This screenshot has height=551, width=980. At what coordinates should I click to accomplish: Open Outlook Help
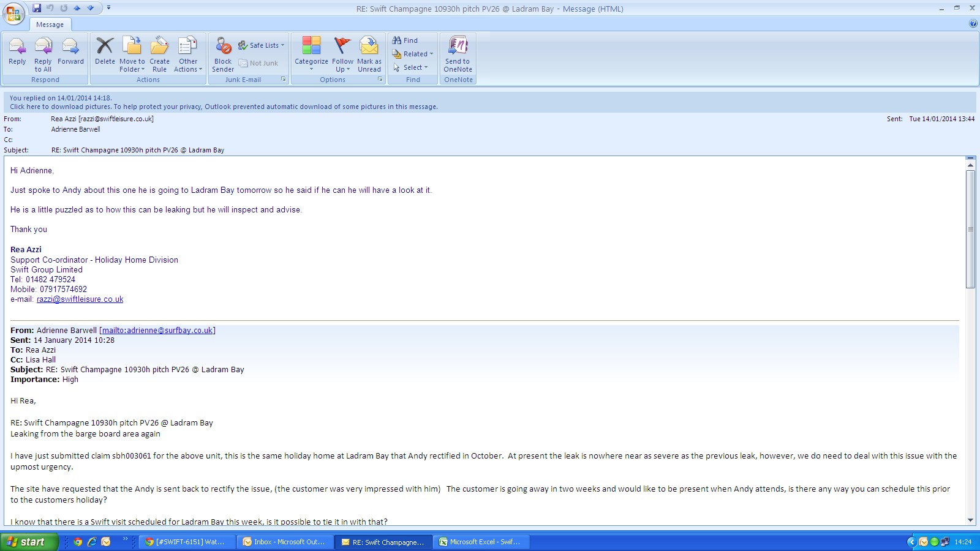click(973, 24)
